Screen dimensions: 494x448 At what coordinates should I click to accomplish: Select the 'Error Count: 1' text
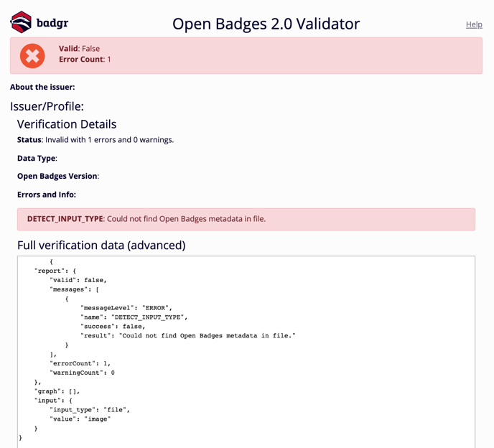85,59
